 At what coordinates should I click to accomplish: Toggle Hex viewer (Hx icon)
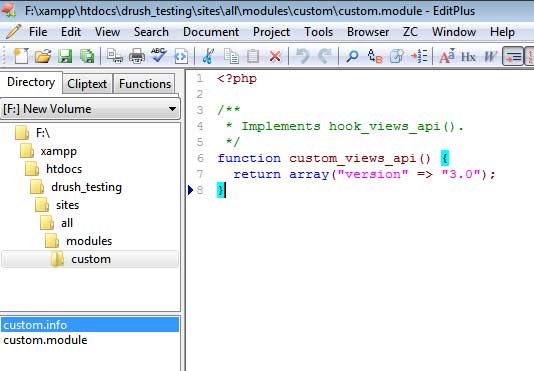468,56
